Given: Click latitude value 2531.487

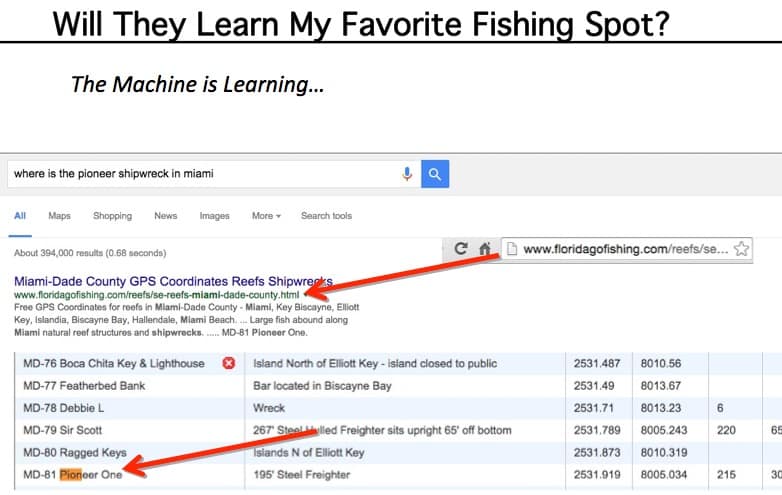Looking at the screenshot, I should click(597, 363).
